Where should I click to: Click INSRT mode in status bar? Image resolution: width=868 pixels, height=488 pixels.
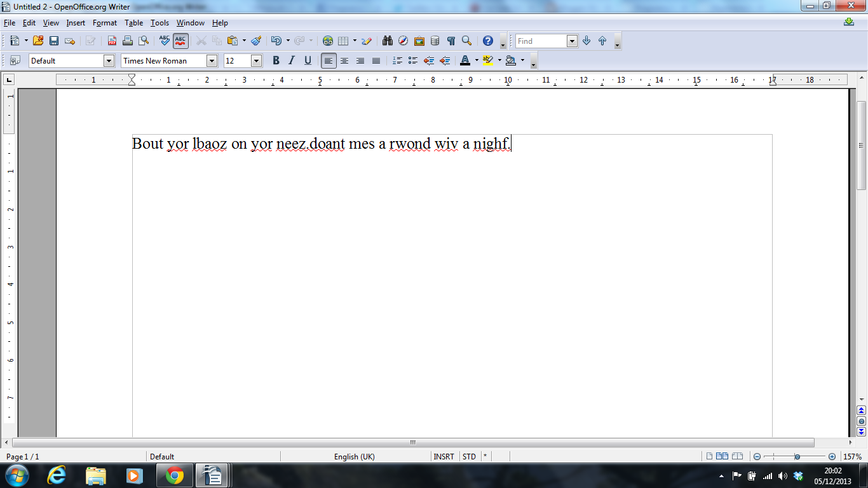click(x=444, y=456)
